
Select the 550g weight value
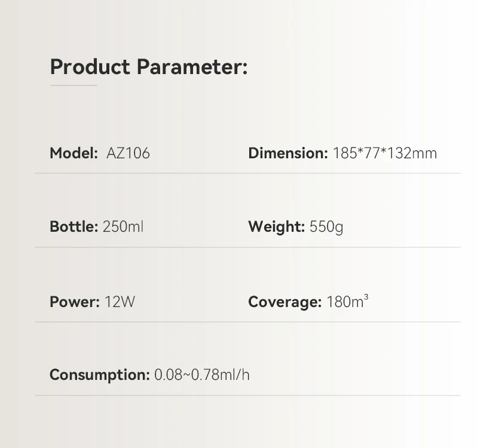pyautogui.click(x=326, y=227)
